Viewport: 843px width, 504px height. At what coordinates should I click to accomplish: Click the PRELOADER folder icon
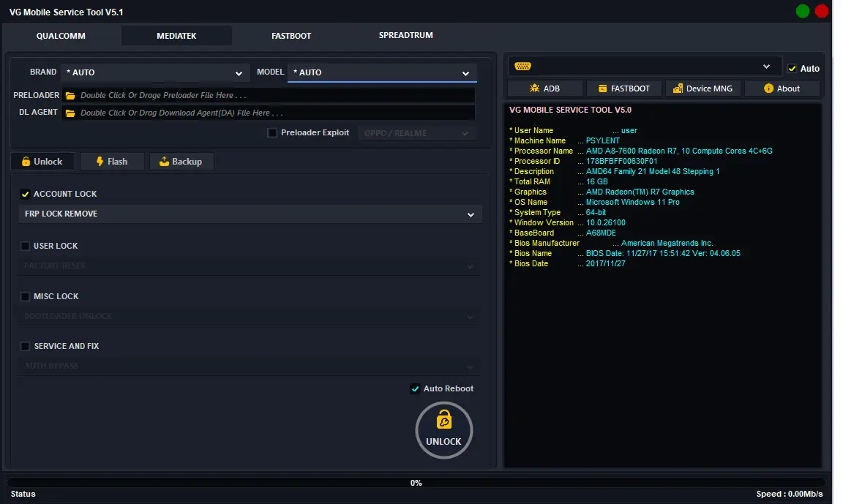click(x=70, y=96)
